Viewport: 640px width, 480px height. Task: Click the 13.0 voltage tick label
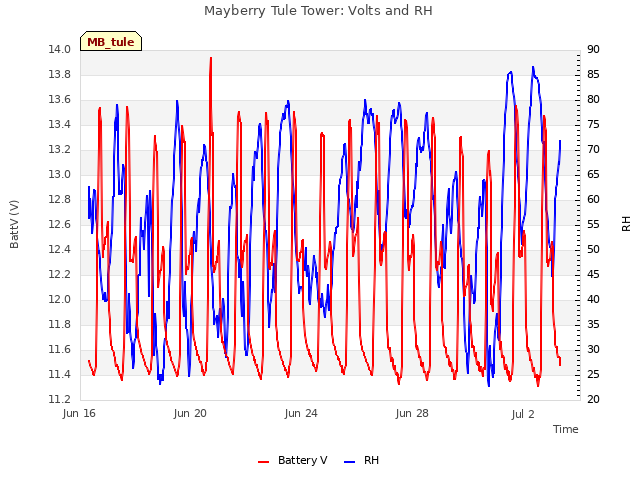(60, 175)
